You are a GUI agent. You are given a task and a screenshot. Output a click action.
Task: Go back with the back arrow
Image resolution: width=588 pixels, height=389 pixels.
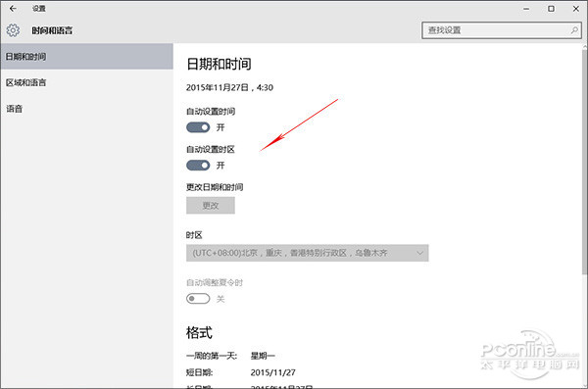13,8
